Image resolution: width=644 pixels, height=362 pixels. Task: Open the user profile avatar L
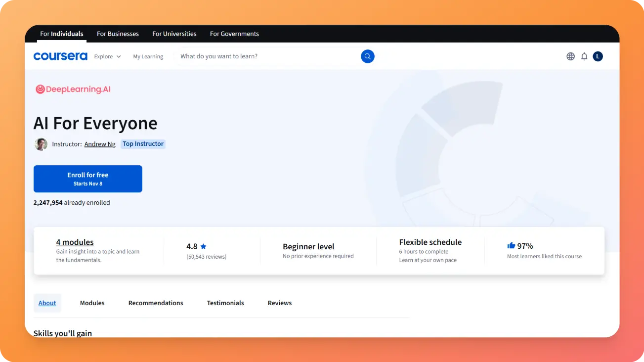pos(598,56)
